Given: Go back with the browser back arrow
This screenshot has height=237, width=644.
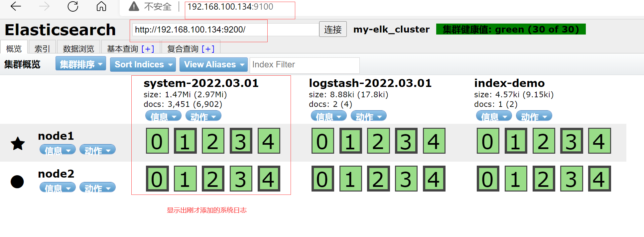Looking at the screenshot, I should [x=16, y=6].
